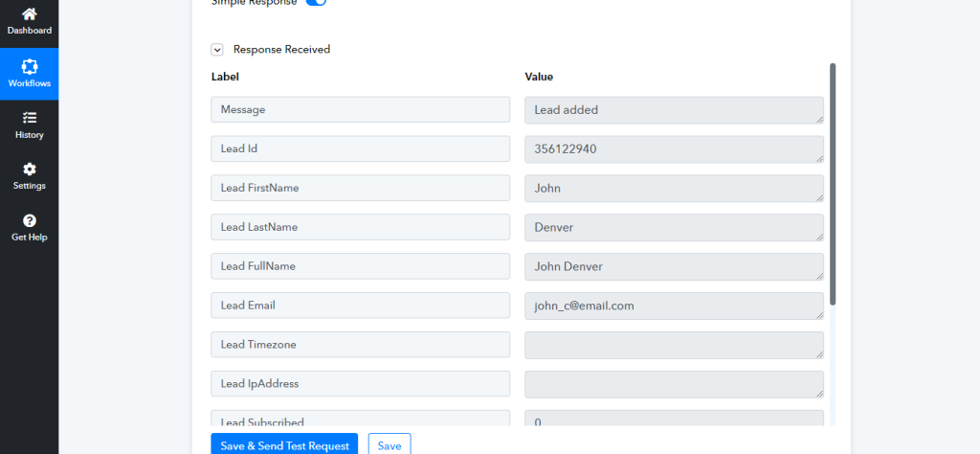This screenshot has height=454, width=980.
Task: Click the Lead added value field
Action: 674,110
